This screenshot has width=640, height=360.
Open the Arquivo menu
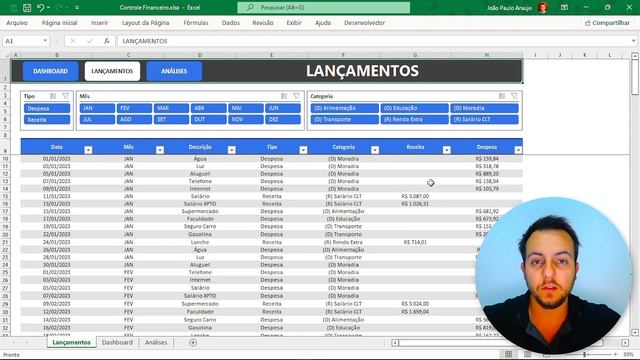tap(17, 23)
